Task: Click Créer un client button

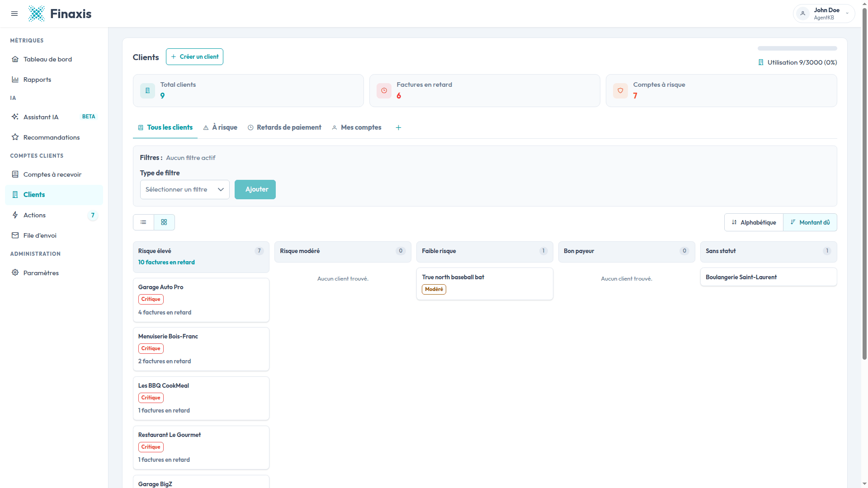Action: (194, 56)
